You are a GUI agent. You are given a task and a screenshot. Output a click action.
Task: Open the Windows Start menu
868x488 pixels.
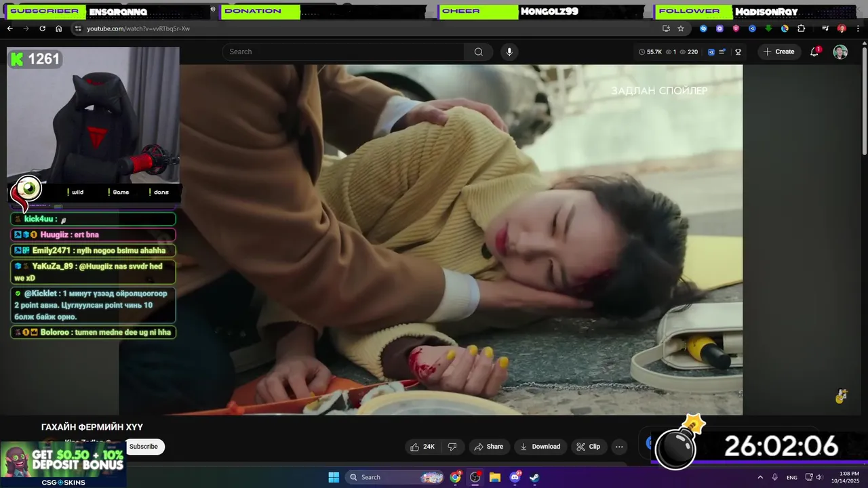[334, 477]
